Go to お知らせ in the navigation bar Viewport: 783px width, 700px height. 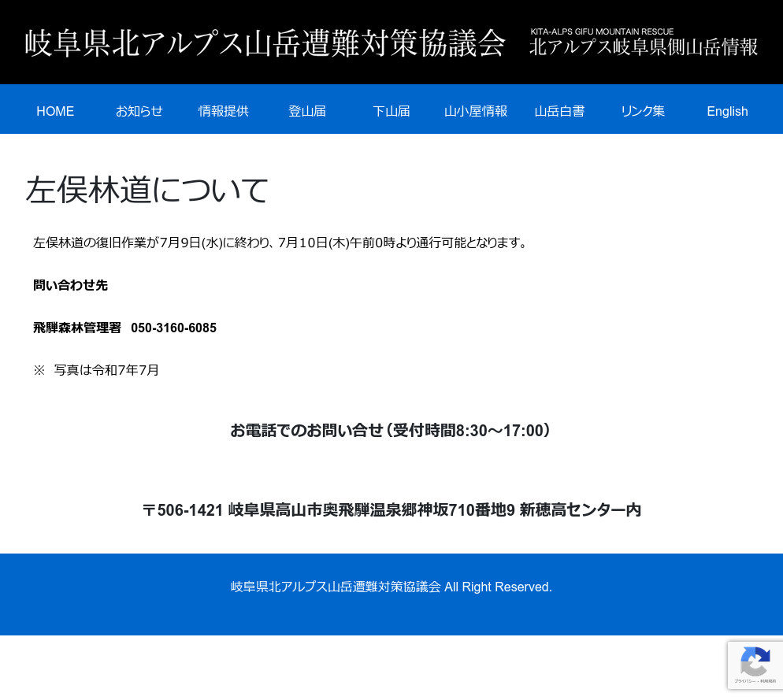pos(139,111)
